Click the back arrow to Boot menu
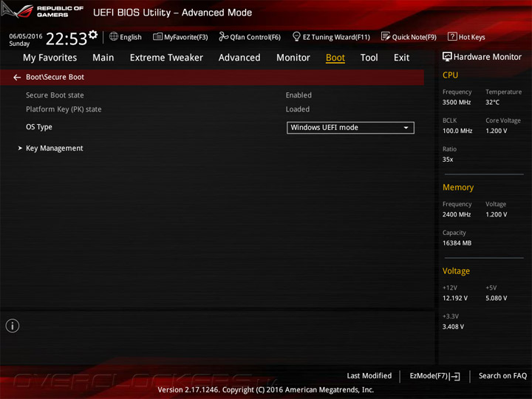The height and width of the screenshot is (399, 532). pos(17,78)
